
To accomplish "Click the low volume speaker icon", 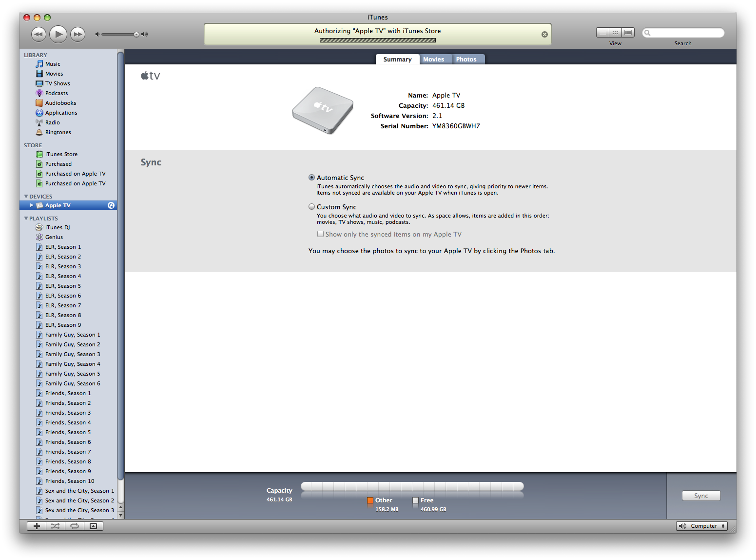I will [x=97, y=34].
